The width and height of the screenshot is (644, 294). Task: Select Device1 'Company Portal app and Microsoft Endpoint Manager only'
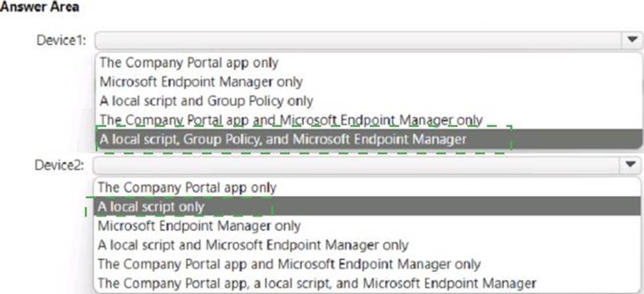291,120
